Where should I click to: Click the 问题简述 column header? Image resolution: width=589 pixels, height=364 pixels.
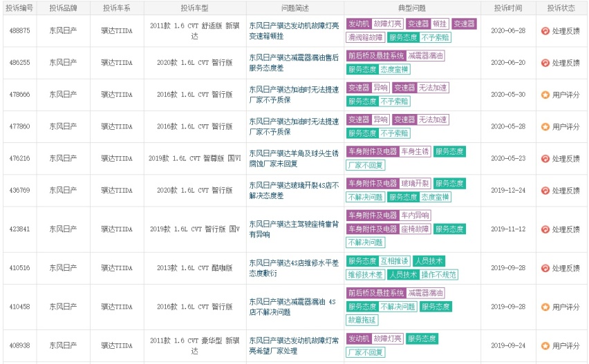pos(295,8)
